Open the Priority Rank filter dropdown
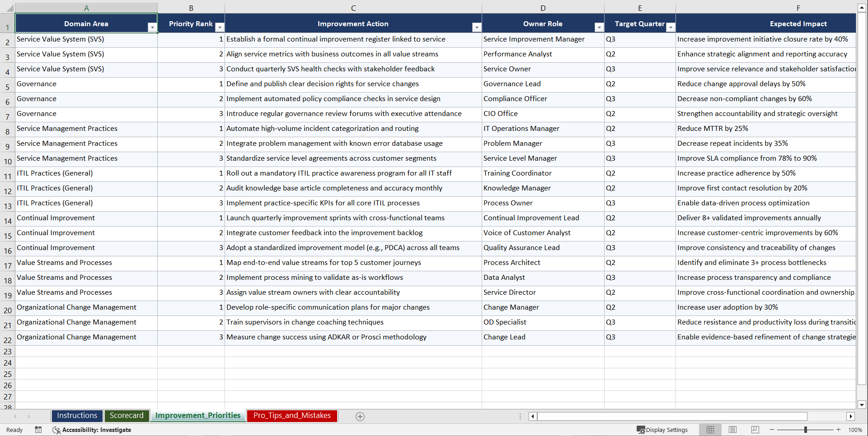Screen dimensions: 868x436 click(x=220, y=28)
